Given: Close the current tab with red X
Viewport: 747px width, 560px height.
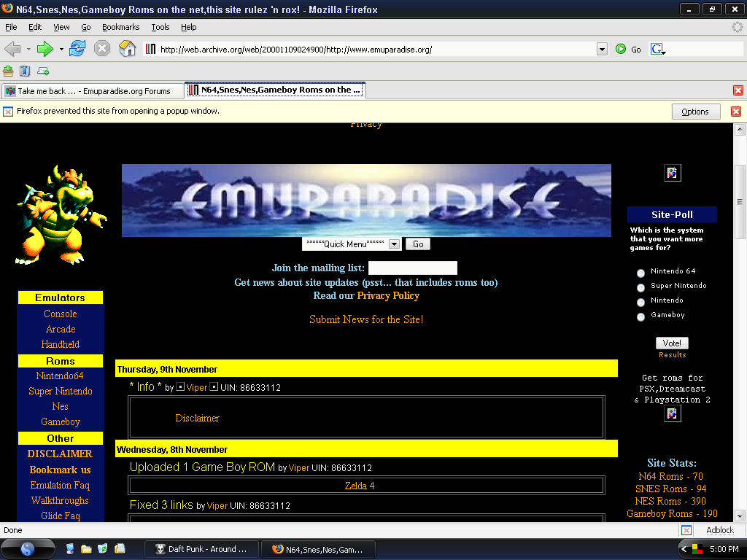Looking at the screenshot, I should (x=738, y=90).
